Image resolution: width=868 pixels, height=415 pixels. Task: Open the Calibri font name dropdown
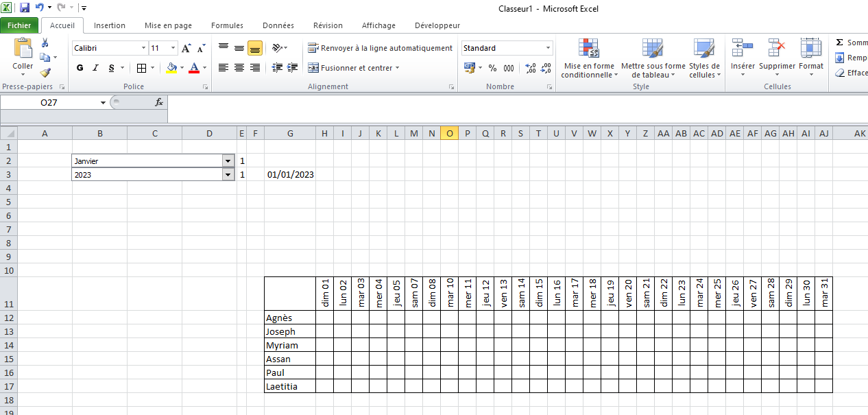(144, 48)
